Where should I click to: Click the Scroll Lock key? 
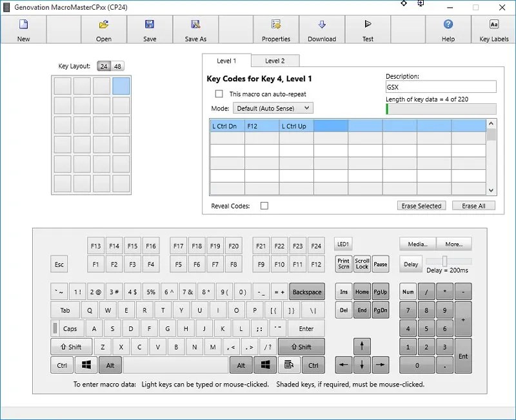coord(362,264)
